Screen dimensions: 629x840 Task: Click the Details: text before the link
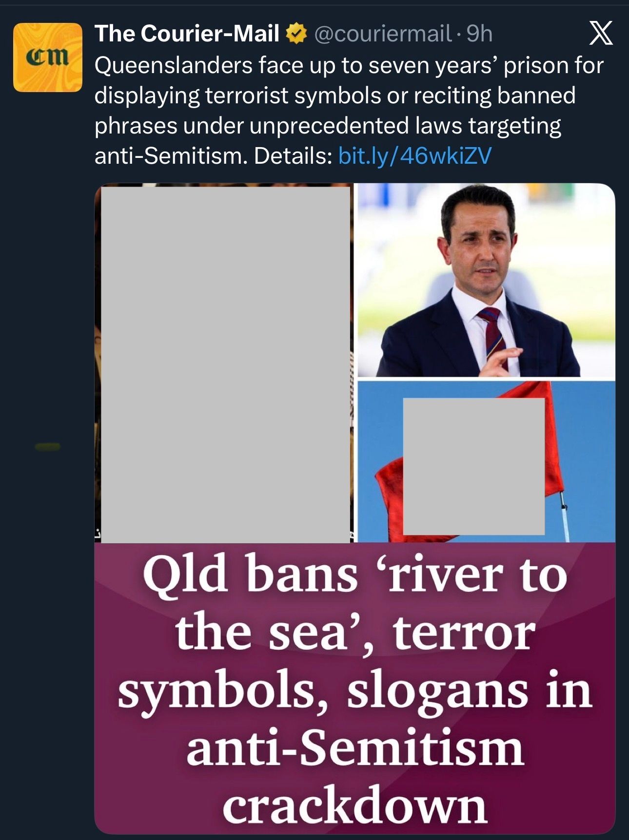(293, 156)
